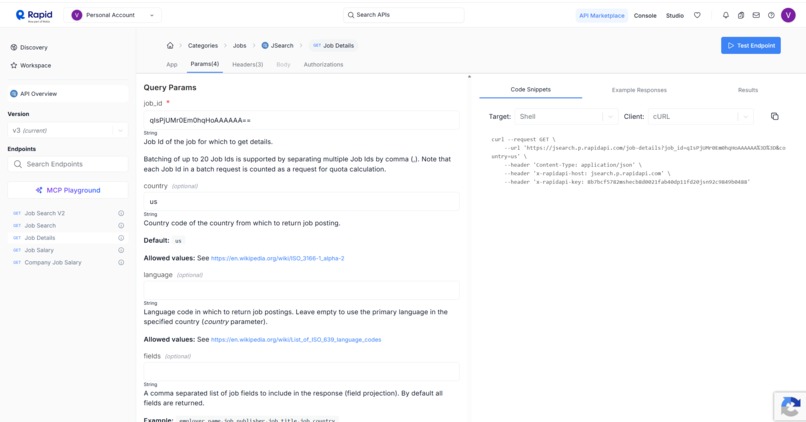The width and height of the screenshot is (806, 422).
Task: Open Workspace in the sidebar
Action: coord(31,66)
